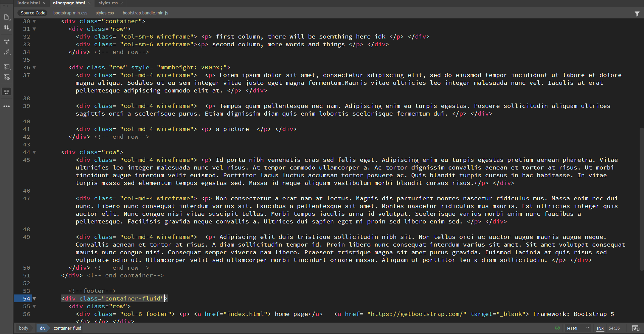Click the Format Source Code icon
The height and width of the screenshot is (334, 644).
click(6, 52)
